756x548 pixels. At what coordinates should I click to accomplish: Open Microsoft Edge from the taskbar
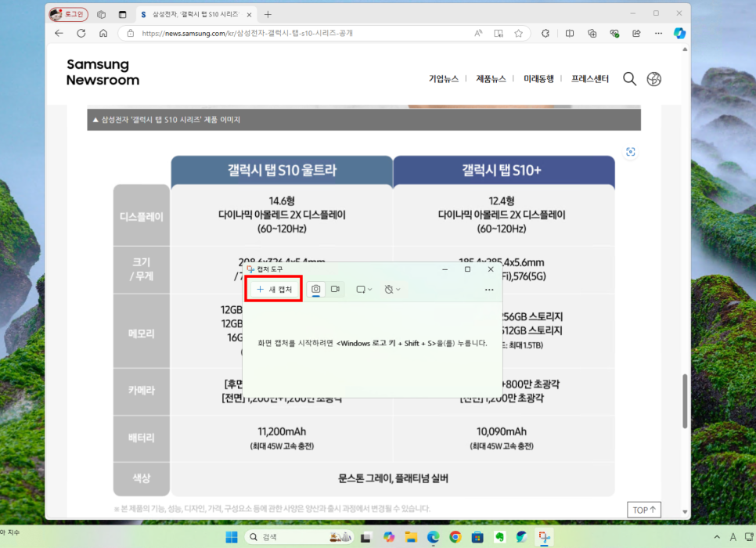click(433, 537)
